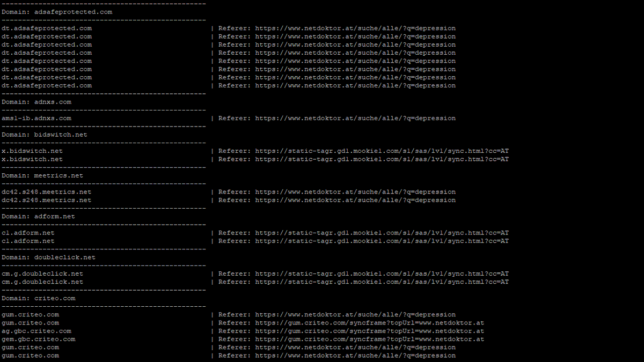This screenshot has width=644, height=362.
Task: Click the Referer URL in the ams1-ib.adnxs.com row
Action: pyautogui.click(x=355, y=118)
